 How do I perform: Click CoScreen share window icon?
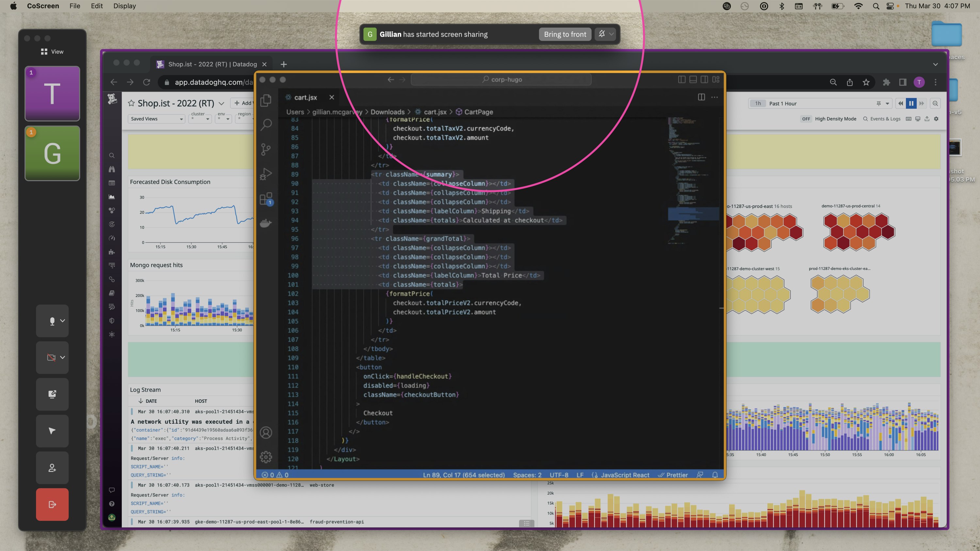pos(52,394)
